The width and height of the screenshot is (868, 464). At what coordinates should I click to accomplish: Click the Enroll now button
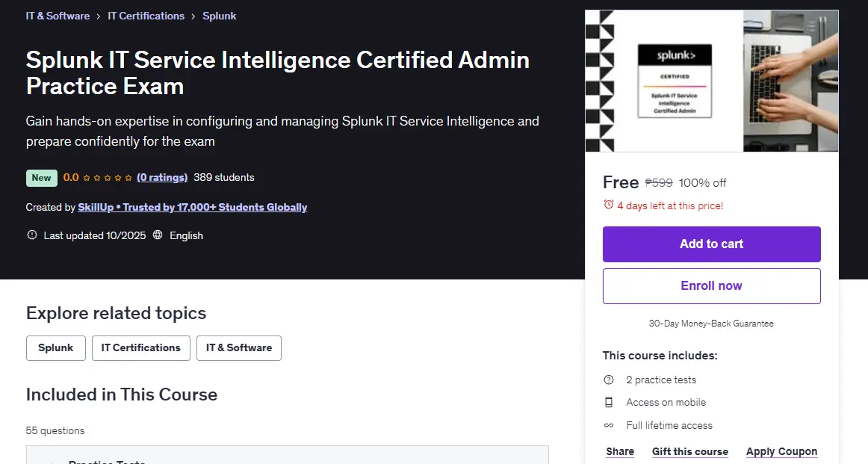coord(711,286)
